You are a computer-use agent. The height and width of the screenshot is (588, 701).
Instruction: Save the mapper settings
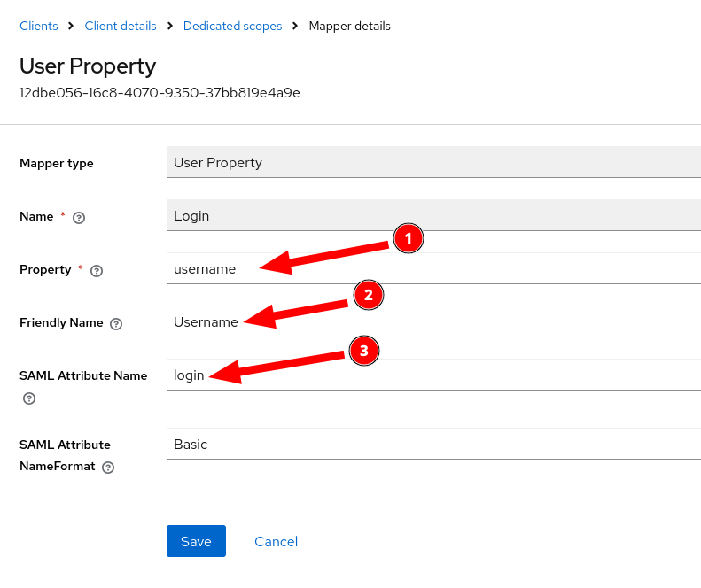[x=196, y=541]
